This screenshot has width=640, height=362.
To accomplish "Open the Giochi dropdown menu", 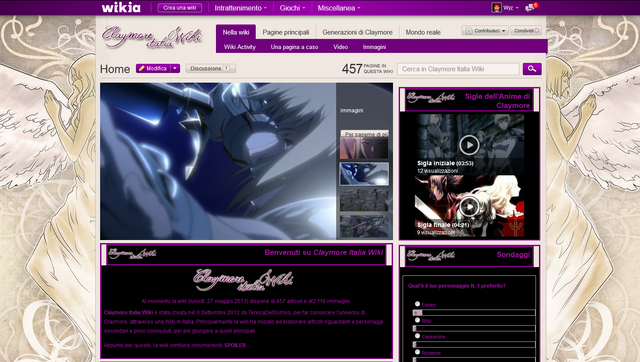I will click(x=292, y=8).
